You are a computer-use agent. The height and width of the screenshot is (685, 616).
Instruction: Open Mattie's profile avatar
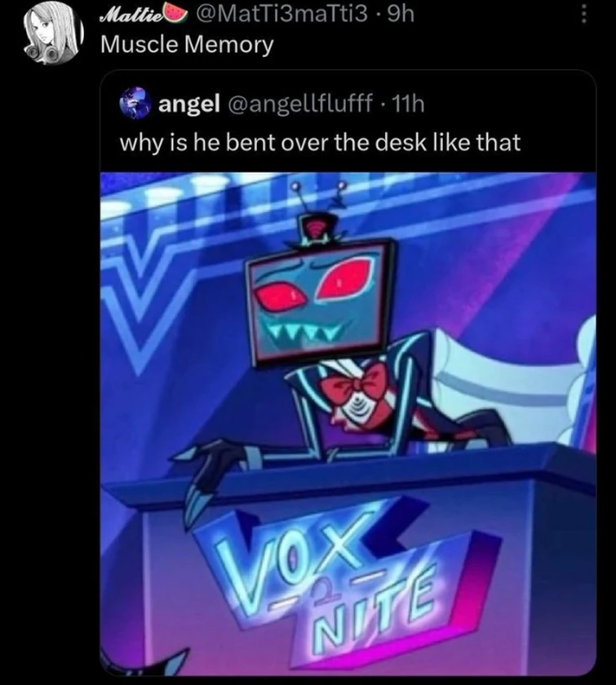point(53,34)
